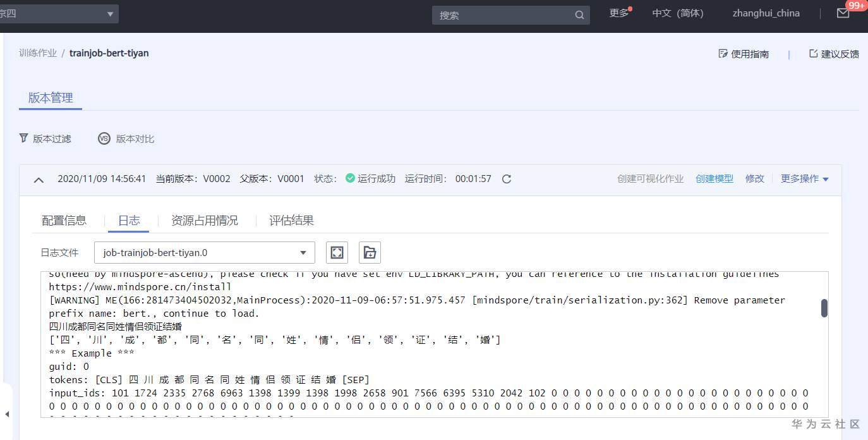Click the 建议反馈 link text
Image resolution: width=868 pixels, height=440 pixels.
840,54
